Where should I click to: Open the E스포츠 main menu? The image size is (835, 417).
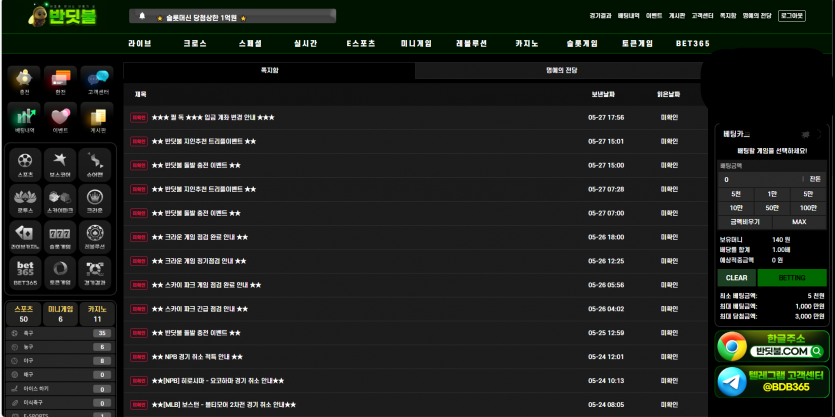click(361, 44)
